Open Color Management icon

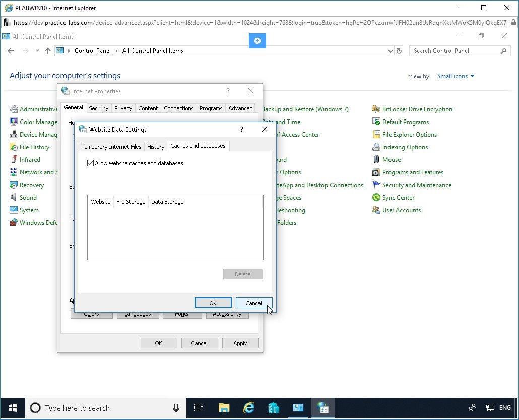pos(14,122)
